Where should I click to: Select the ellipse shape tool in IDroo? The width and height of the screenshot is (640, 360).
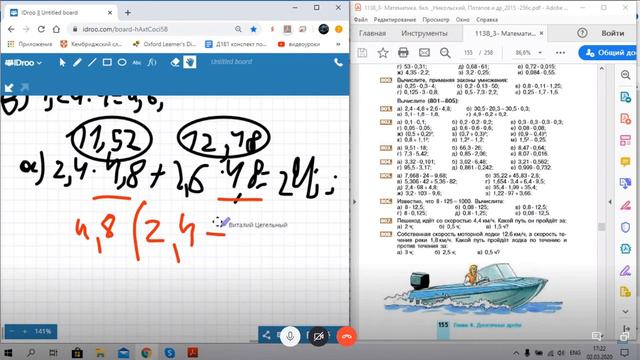coord(122,62)
